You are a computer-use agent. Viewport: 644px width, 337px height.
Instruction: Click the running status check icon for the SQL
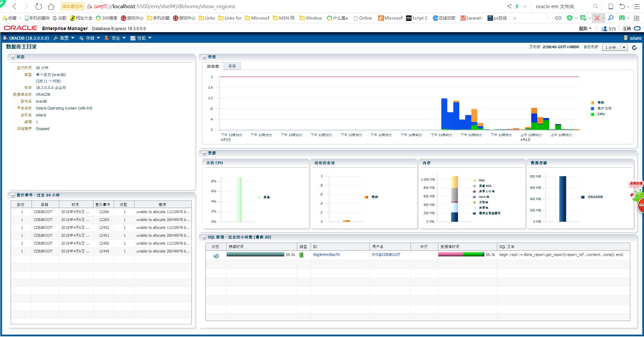point(215,255)
